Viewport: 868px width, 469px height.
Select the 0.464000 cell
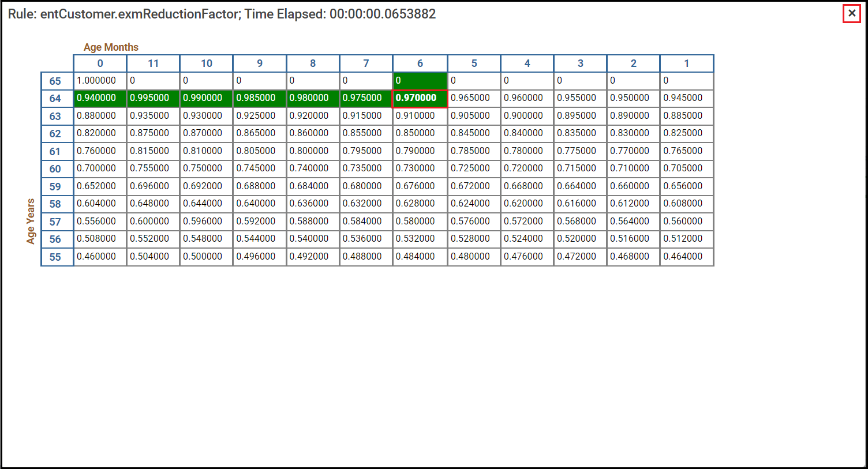pos(687,257)
